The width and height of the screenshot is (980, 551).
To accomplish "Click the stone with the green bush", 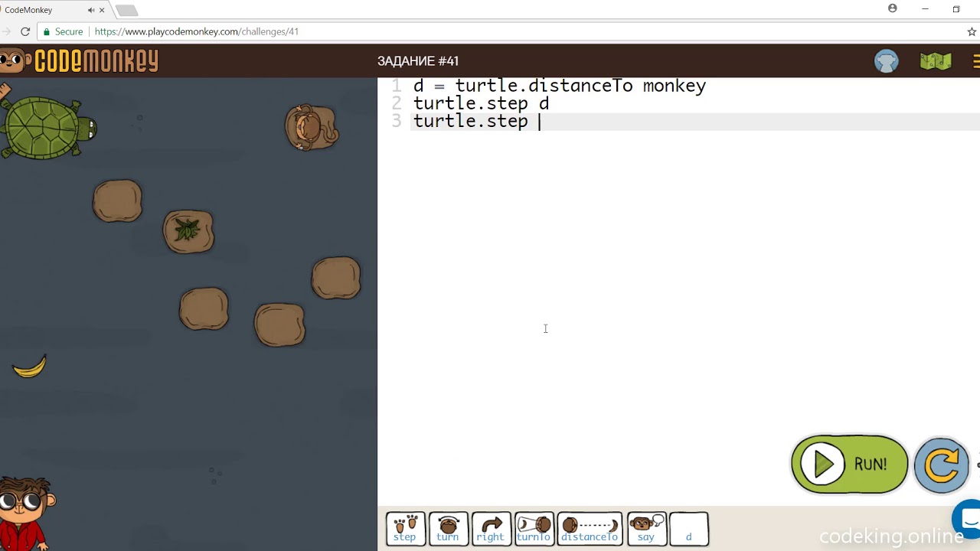I will pyautogui.click(x=188, y=231).
